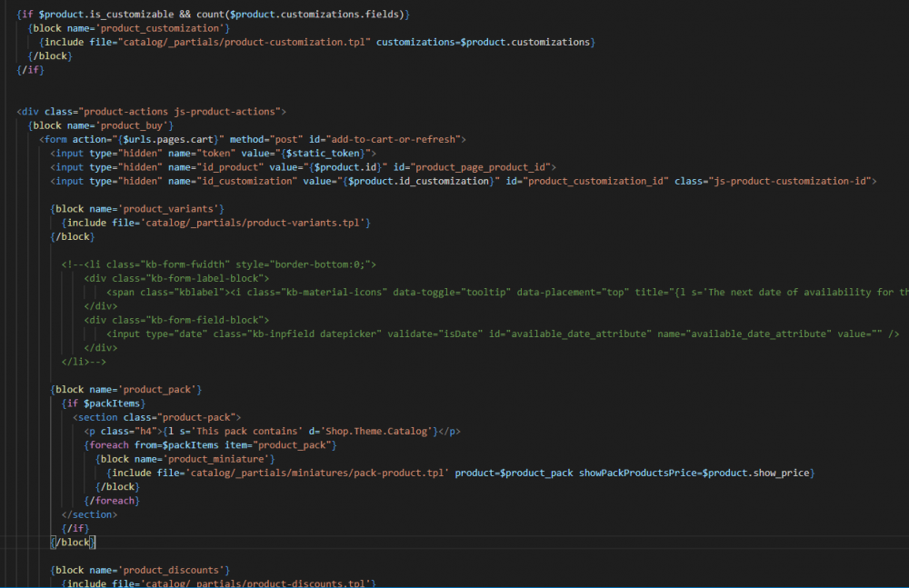Click the $product.is_customizable variable on the first line
Image resolution: width=909 pixels, height=588 pixels.
coord(103,14)
